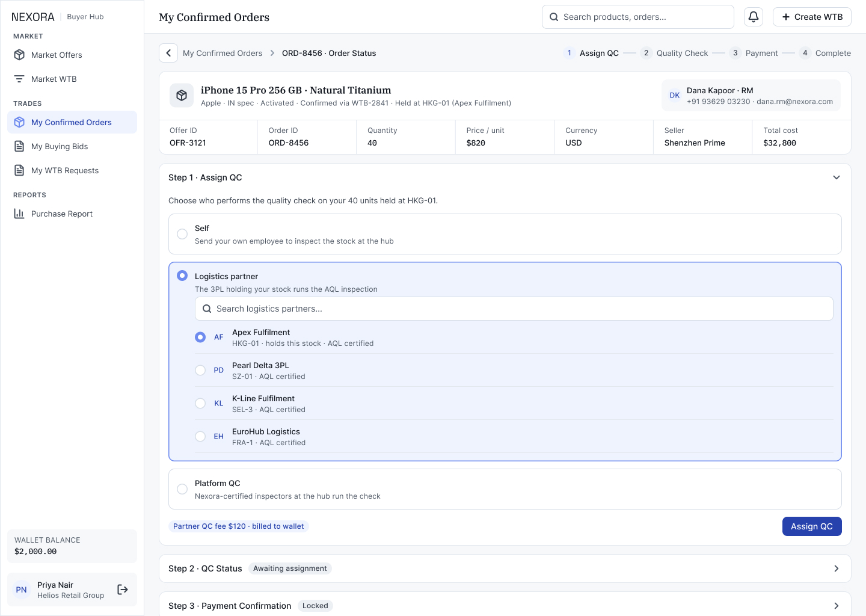The height and width of the screenshot is (616, 866).
Task: Click the My Buying Bids document icon
Action: (19, 146)
